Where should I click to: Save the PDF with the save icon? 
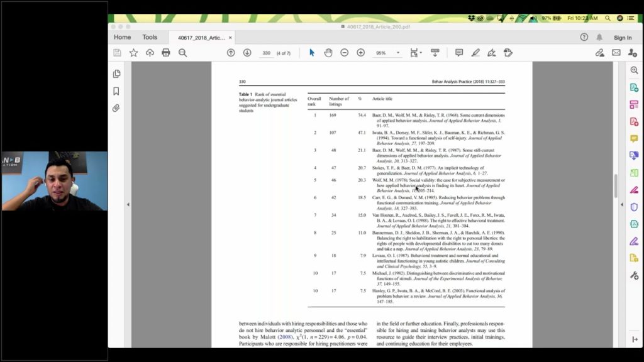[x=117, y=52]
